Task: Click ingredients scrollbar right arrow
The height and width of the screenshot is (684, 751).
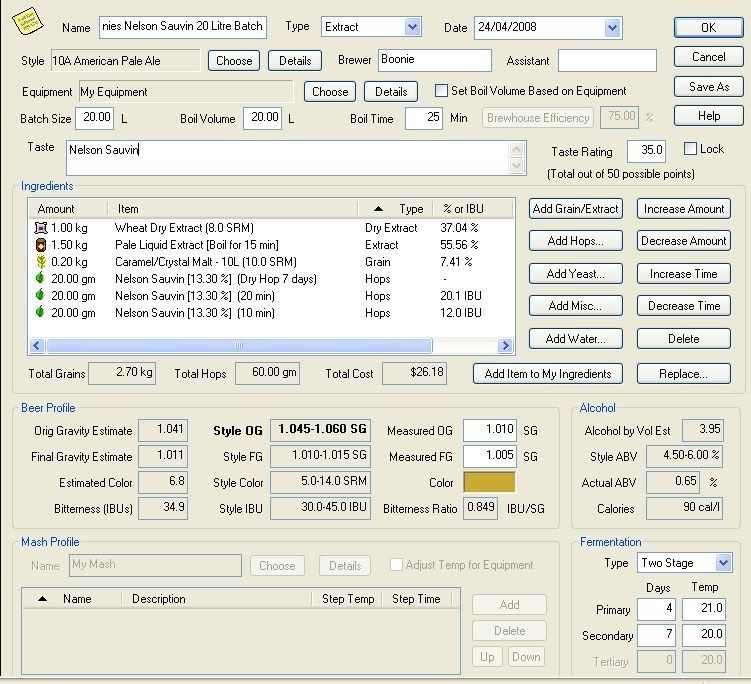Action: click(505, 345)
